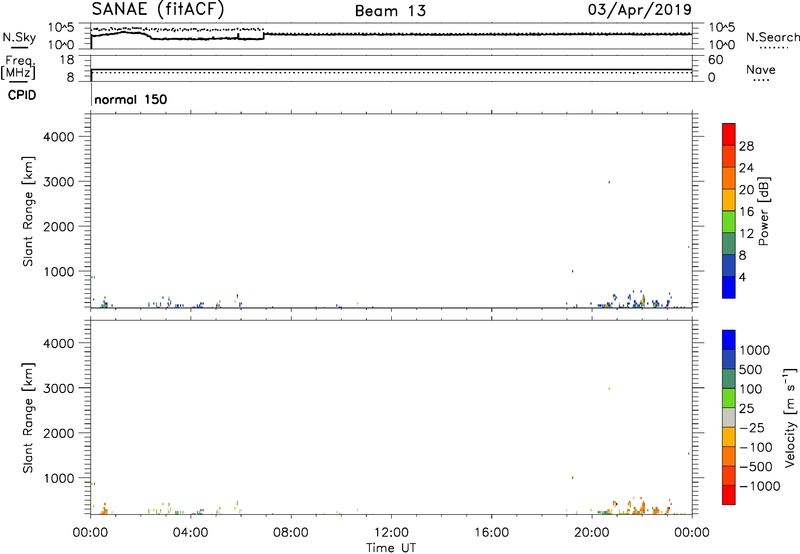Viewport: 800px width, 554px height.
Task: Click the light green 12–16 dB power segment
Action: pos(729,221)
